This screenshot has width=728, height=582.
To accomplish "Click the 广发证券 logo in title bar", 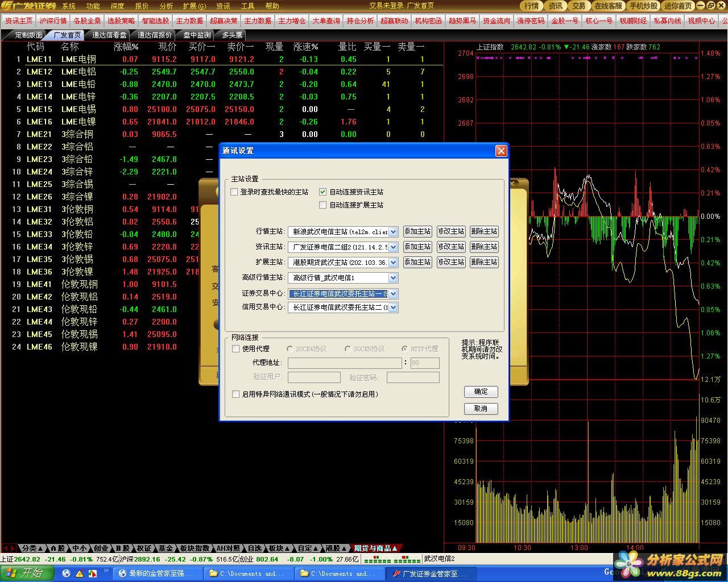I will (x=28, y=6).
